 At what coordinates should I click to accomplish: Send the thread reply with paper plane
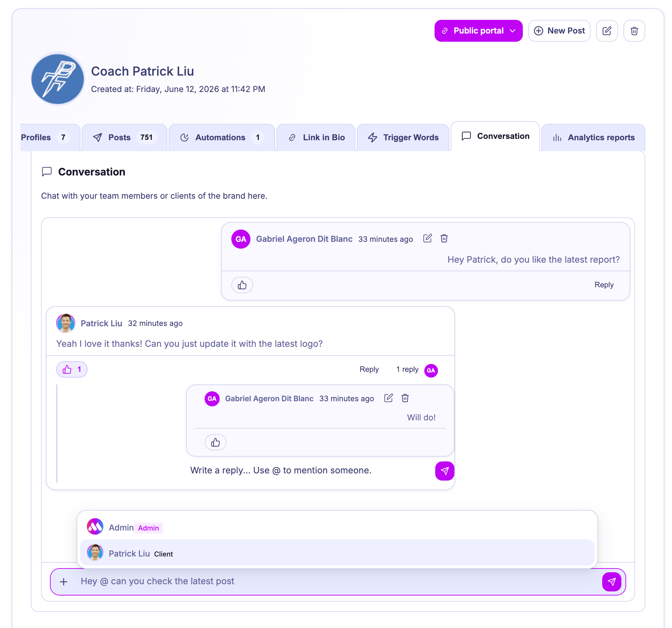[444, 471]
